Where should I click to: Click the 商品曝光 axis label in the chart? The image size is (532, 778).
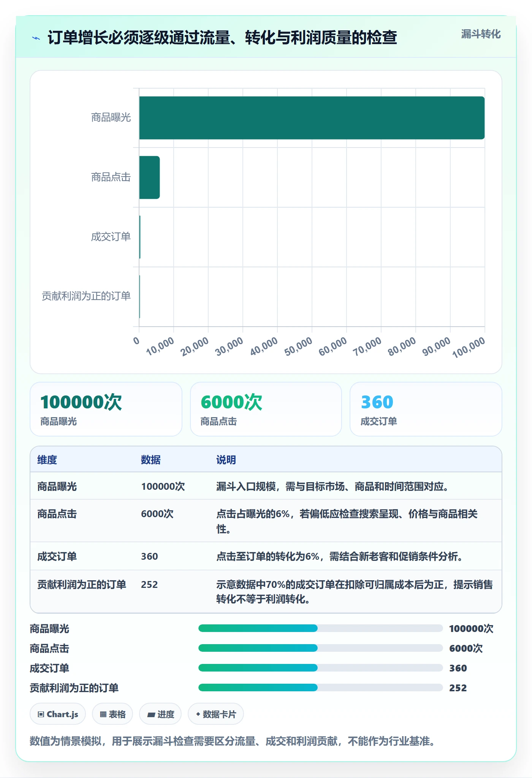tap(111, 117)
